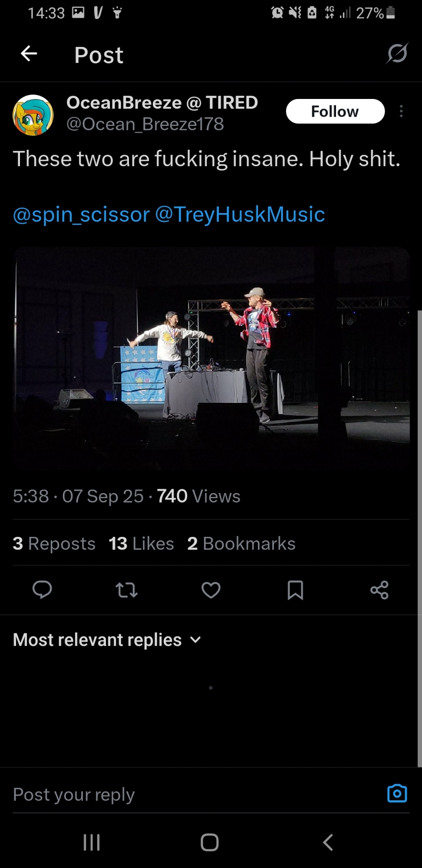
Task: Tap the Android recent apps button
Action: (92, 842)
